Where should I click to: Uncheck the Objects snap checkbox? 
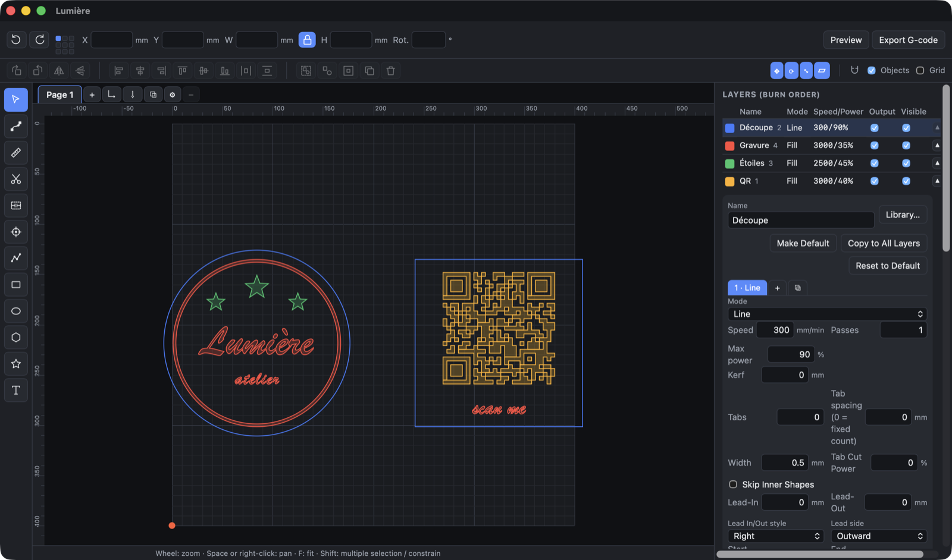click(872, 70)
